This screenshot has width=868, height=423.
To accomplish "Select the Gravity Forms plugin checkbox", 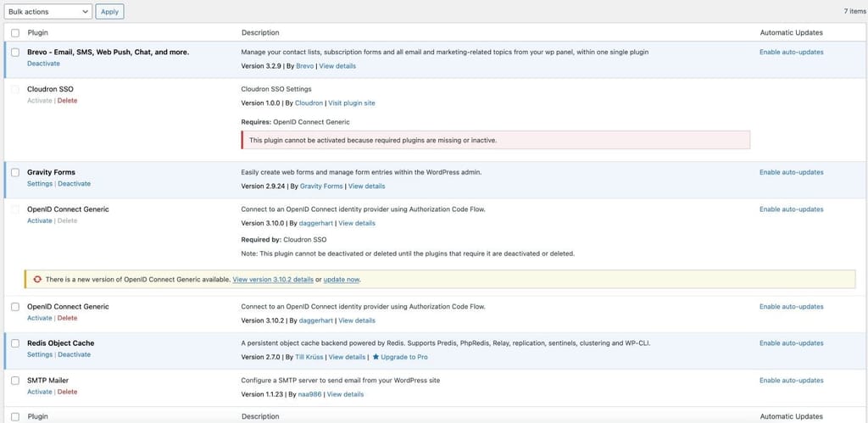I will (x=15, y=172).
